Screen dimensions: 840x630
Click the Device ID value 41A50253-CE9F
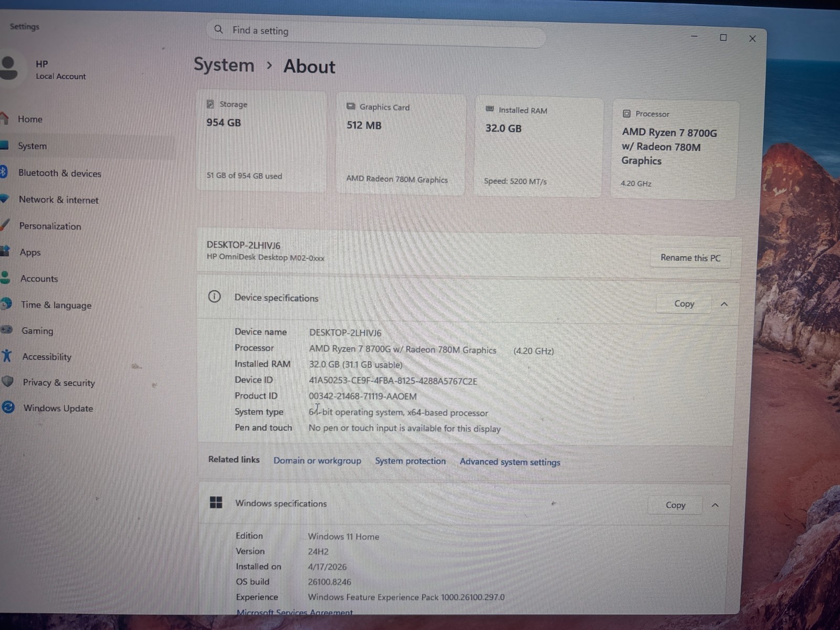(393, 381)
